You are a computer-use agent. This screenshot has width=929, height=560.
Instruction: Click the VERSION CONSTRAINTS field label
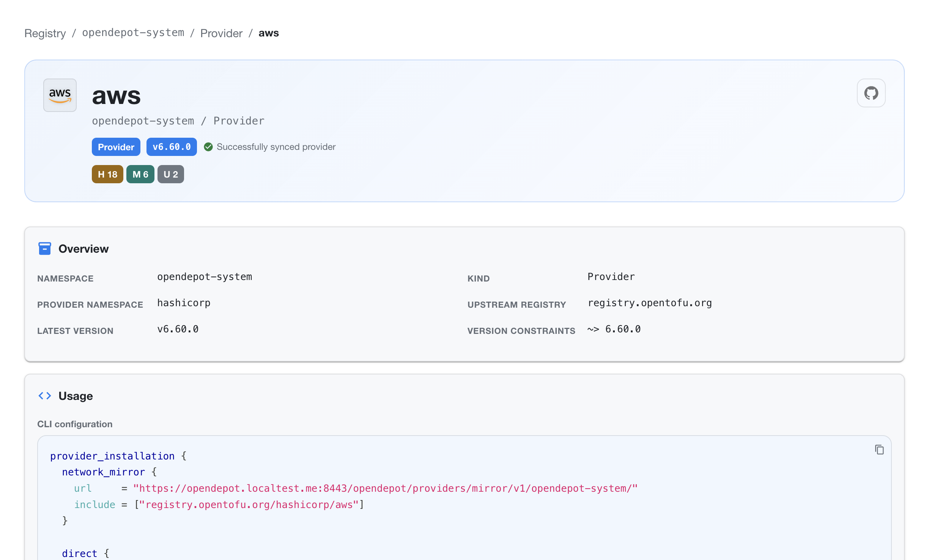tap(521, 331)
